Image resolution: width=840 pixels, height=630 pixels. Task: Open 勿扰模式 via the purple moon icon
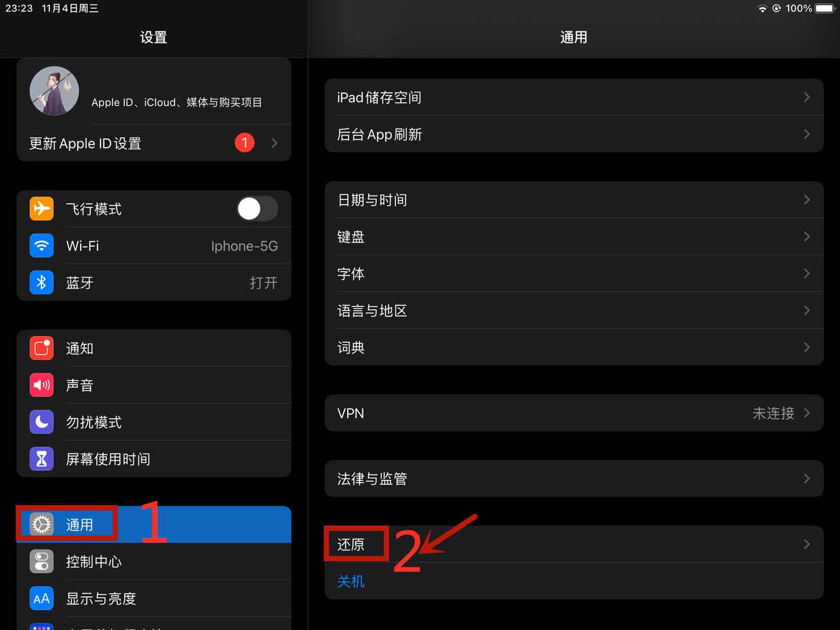41,422
